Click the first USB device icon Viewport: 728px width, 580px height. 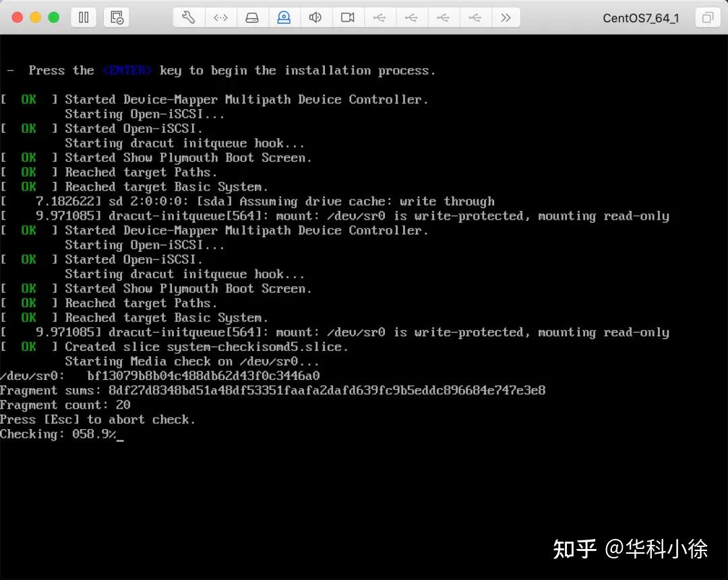[380, 18]
